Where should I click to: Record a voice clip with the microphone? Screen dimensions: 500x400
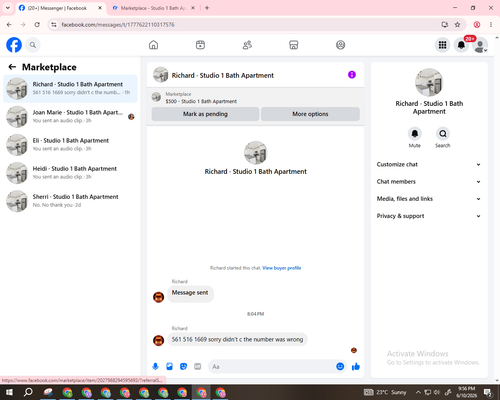tap(155, 367)
